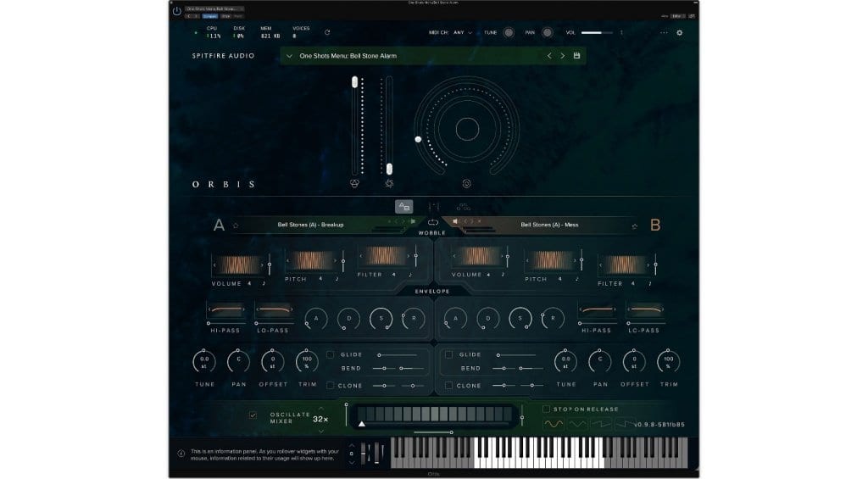Open the three-dots more options menu
The image size is (868, 479).
click(664, 33)
